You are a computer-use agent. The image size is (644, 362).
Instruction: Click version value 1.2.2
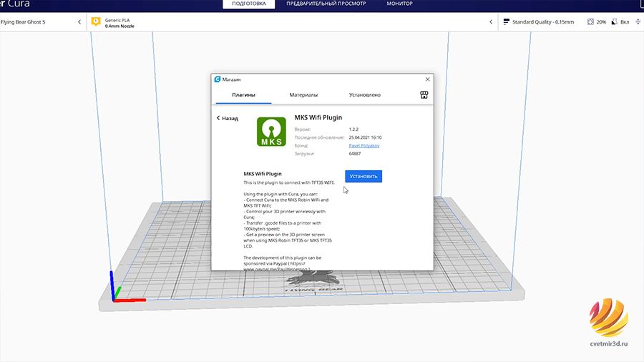353,129
